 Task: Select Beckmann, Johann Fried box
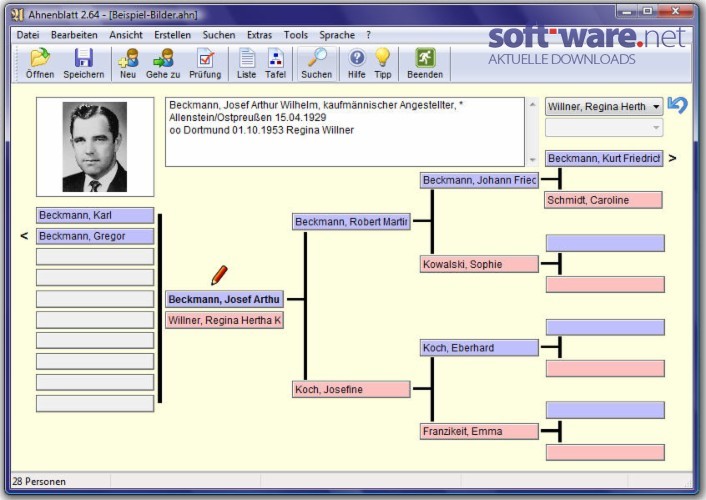point(479,180)
